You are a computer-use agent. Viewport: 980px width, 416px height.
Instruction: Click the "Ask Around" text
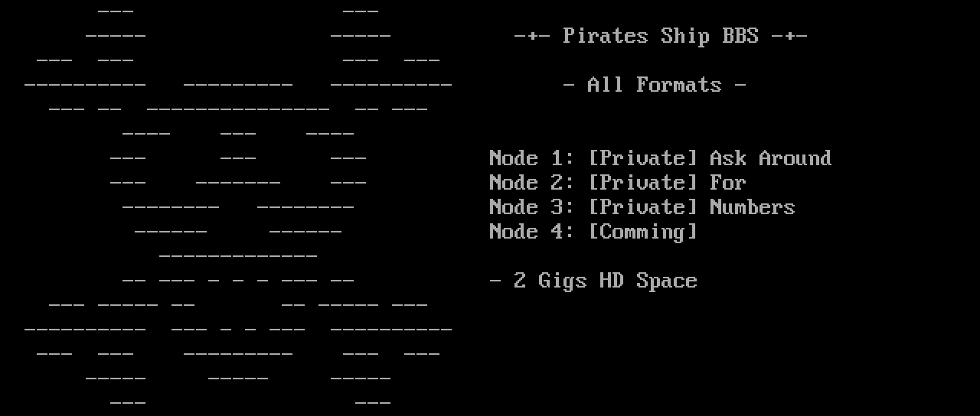click(x=769, y=158)
